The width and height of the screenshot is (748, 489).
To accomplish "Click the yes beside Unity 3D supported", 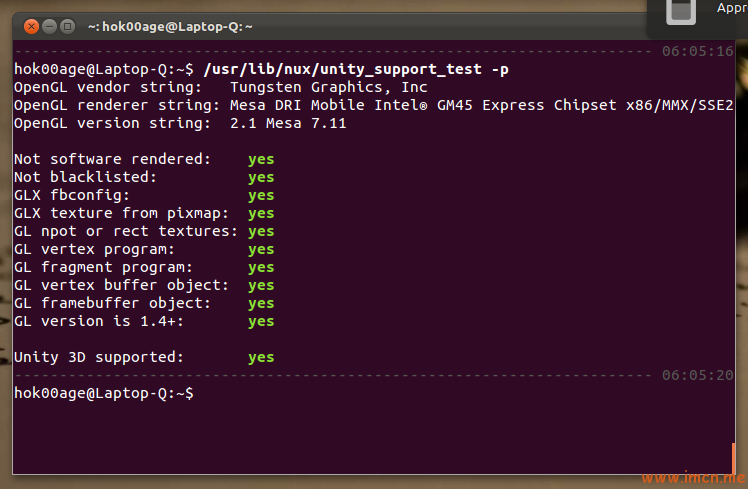I will tap(261, 358).
